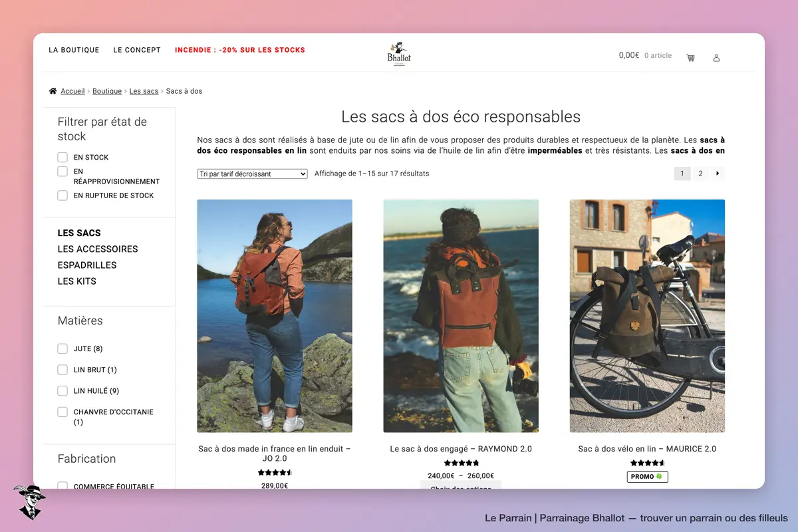
Task: Open LE CONCEPT menu
Action: coord(137,50)
